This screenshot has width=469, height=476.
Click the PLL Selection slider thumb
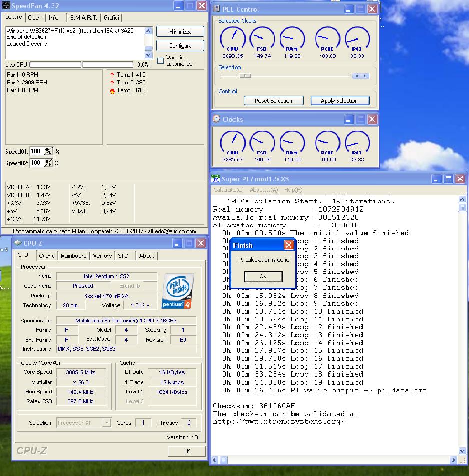pyautogui.click(x=245, y=76)
